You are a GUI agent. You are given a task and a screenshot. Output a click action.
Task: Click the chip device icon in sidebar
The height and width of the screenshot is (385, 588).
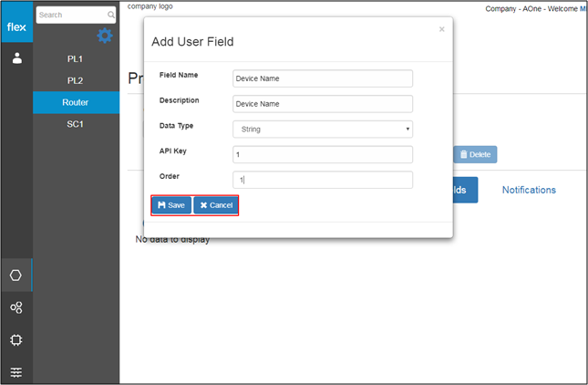point(16,340)
